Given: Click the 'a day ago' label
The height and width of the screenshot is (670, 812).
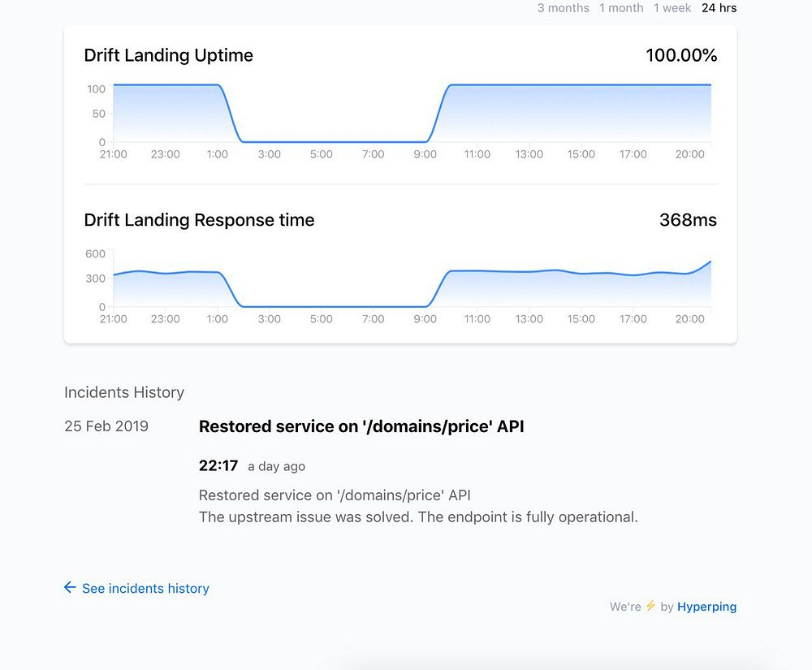Looking at the screenshot, I should coord(277,466).
